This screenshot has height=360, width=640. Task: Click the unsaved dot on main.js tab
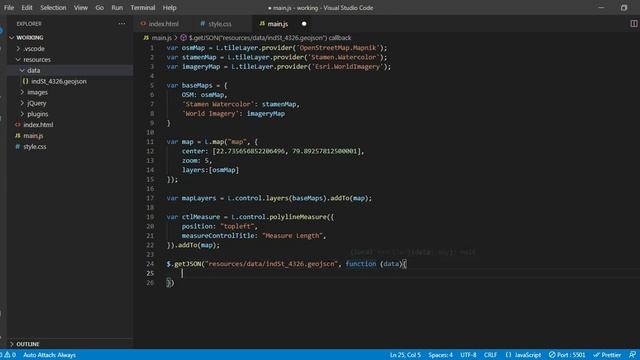click(304, 24)
